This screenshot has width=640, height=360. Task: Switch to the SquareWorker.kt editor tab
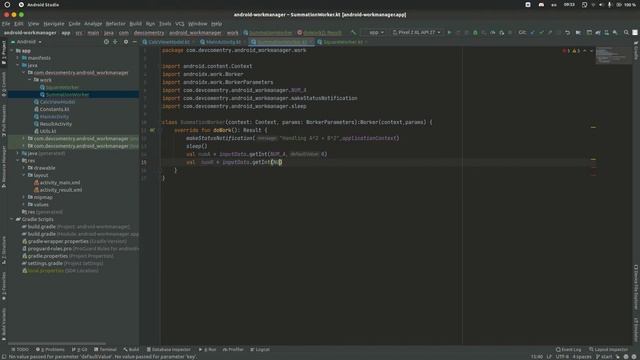[341, 42]
